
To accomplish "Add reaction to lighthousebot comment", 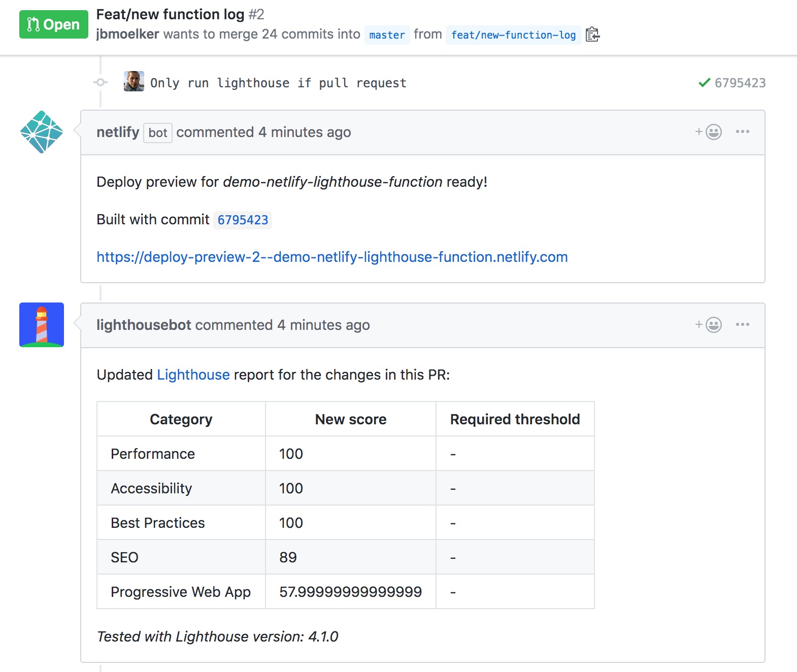I will (709, 325).
